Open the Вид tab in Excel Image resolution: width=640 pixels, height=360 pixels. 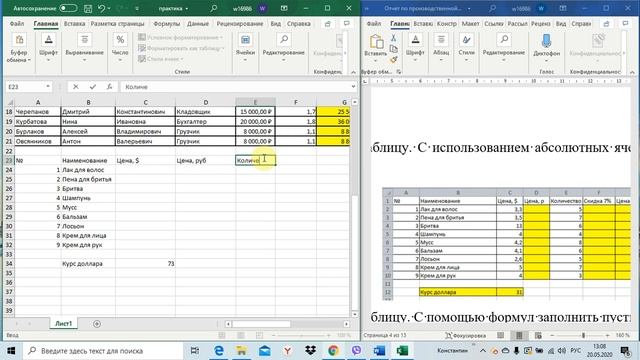tap(276, 24)
